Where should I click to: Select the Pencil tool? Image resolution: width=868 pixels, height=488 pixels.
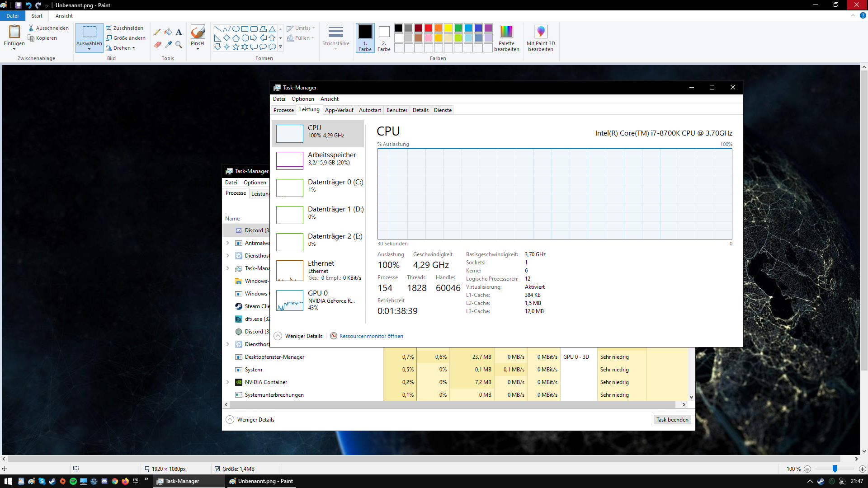157,32
